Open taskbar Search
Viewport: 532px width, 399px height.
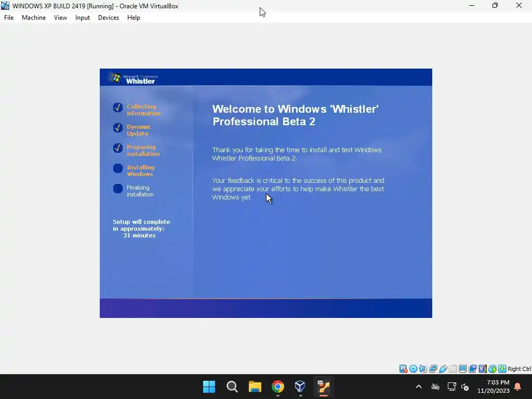pos(232,387)
